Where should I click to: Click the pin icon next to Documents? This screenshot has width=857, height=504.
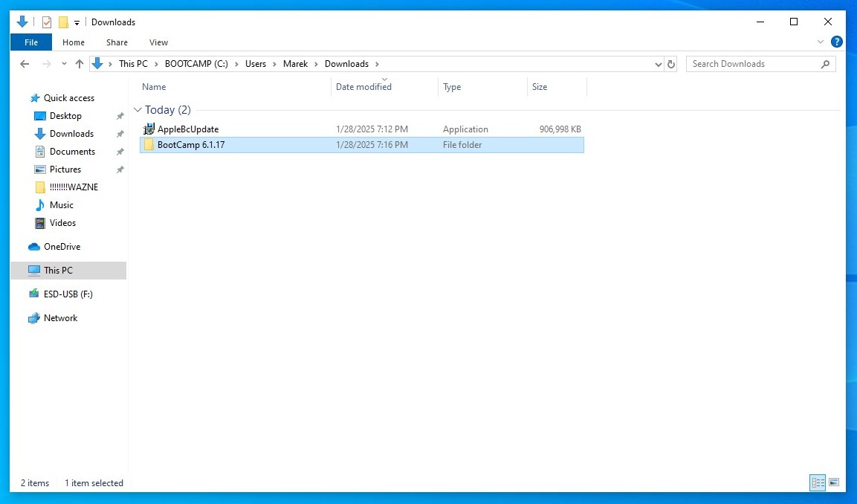120,152
